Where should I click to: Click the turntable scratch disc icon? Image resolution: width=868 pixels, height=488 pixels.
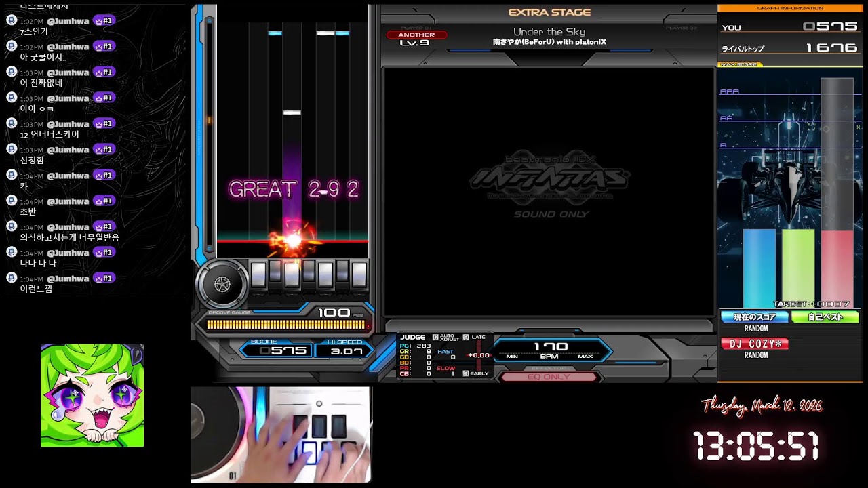click(x=222, y=285)
